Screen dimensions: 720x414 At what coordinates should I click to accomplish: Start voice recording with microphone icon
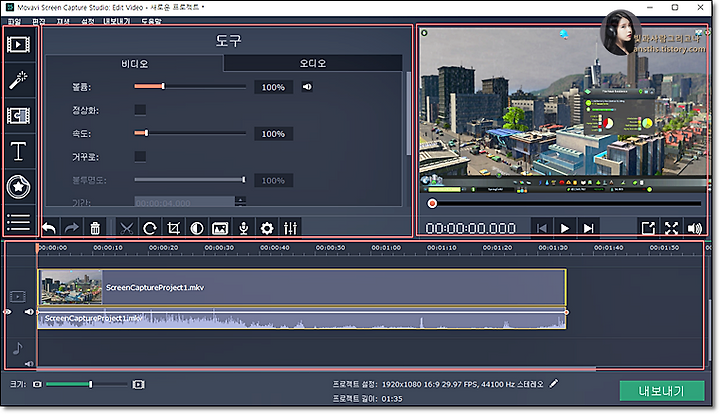(243, 228)
